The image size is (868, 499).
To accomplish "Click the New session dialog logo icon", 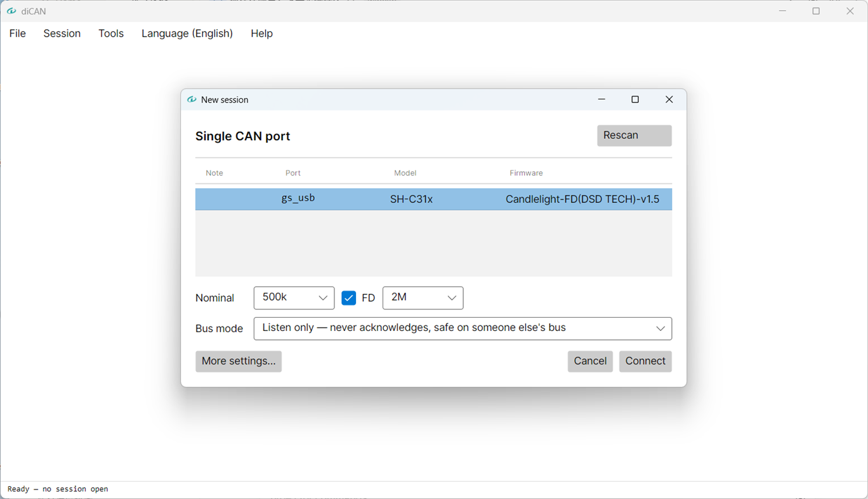I will pos(192,100).
